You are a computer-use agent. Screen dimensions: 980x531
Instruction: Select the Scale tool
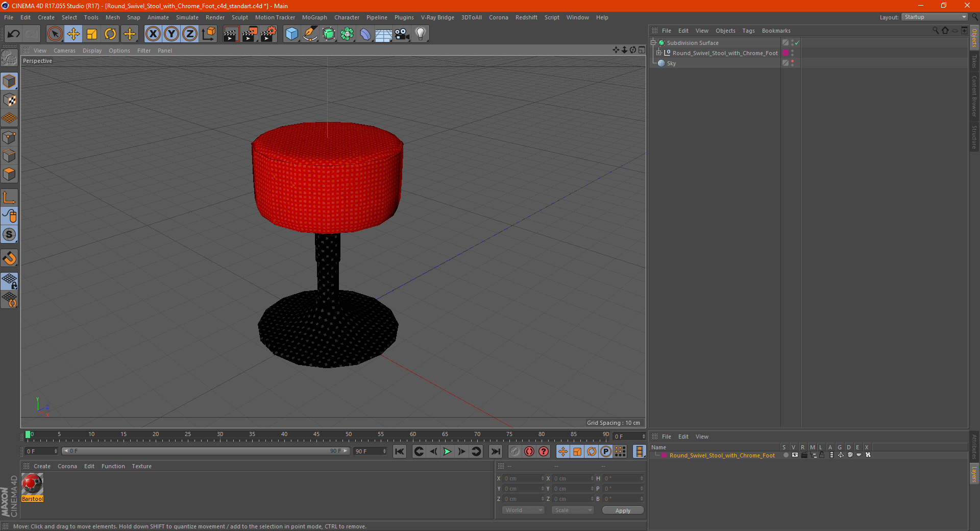[92, 34]
